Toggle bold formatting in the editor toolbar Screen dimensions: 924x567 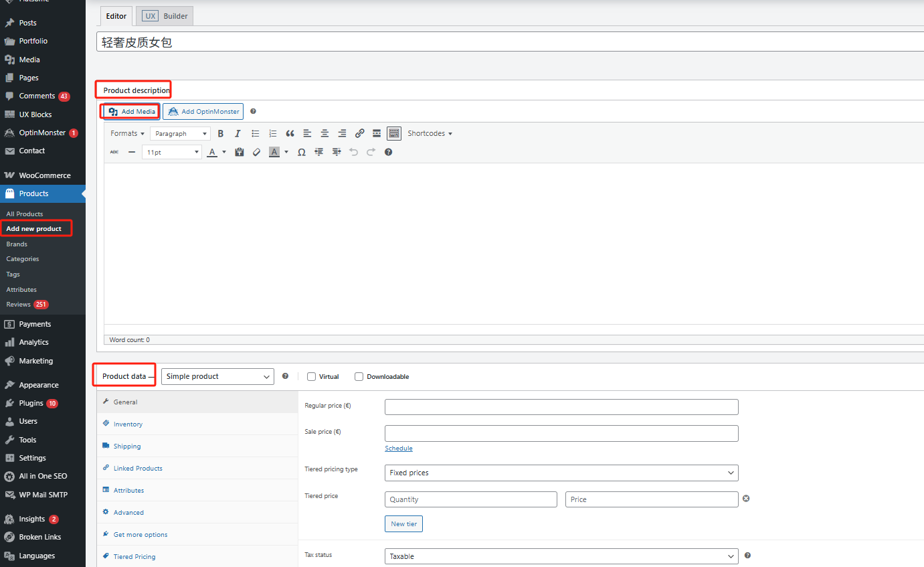pyautogui.click(x=221, y=134)
